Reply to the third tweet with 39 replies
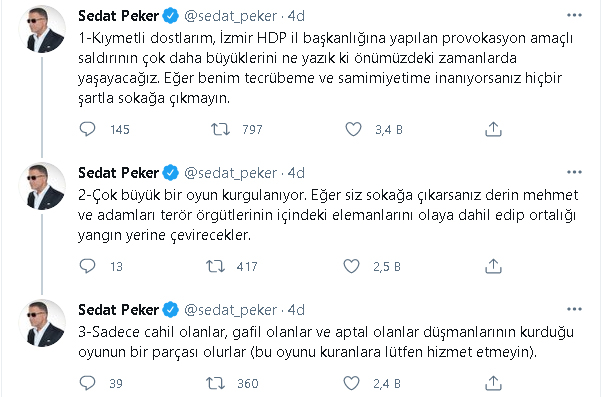 [87, 383]
